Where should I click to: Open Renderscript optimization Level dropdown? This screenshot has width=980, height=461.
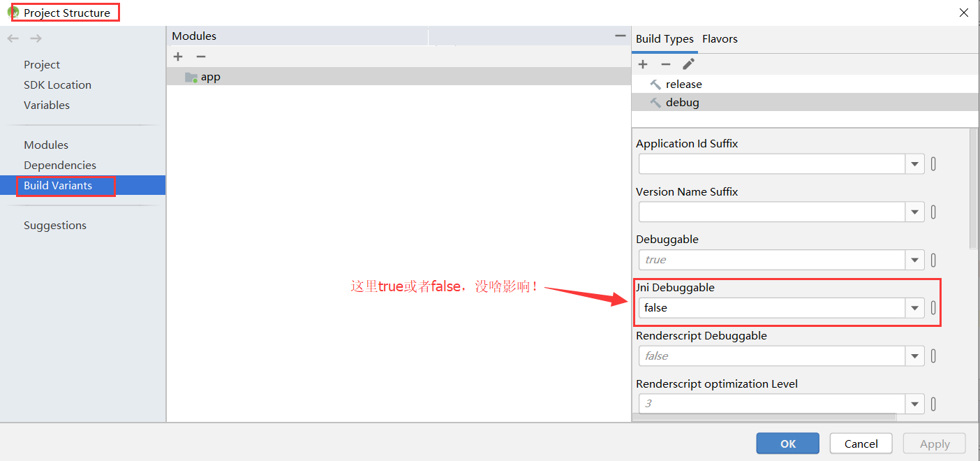point(915,404)
